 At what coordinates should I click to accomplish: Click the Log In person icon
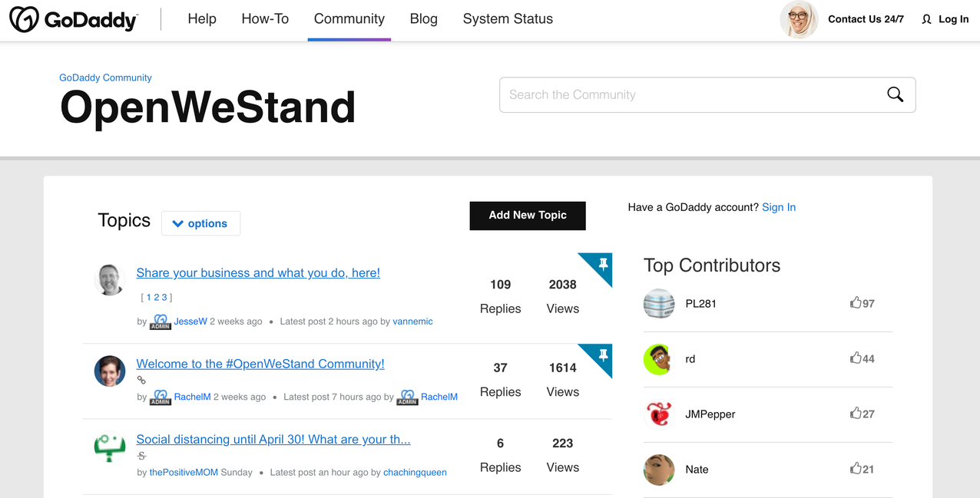926,19
